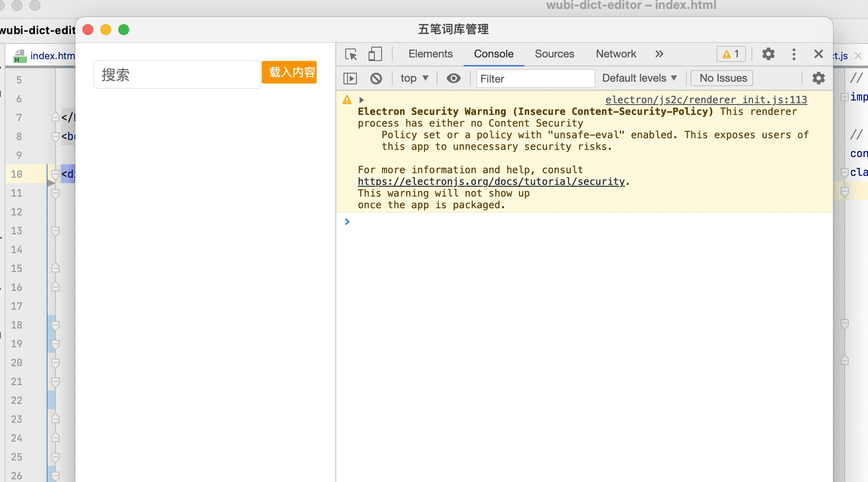The height and width of the screenshot is (482, 868).
Task: Create a live expression with eye icon
Action: 453,79
